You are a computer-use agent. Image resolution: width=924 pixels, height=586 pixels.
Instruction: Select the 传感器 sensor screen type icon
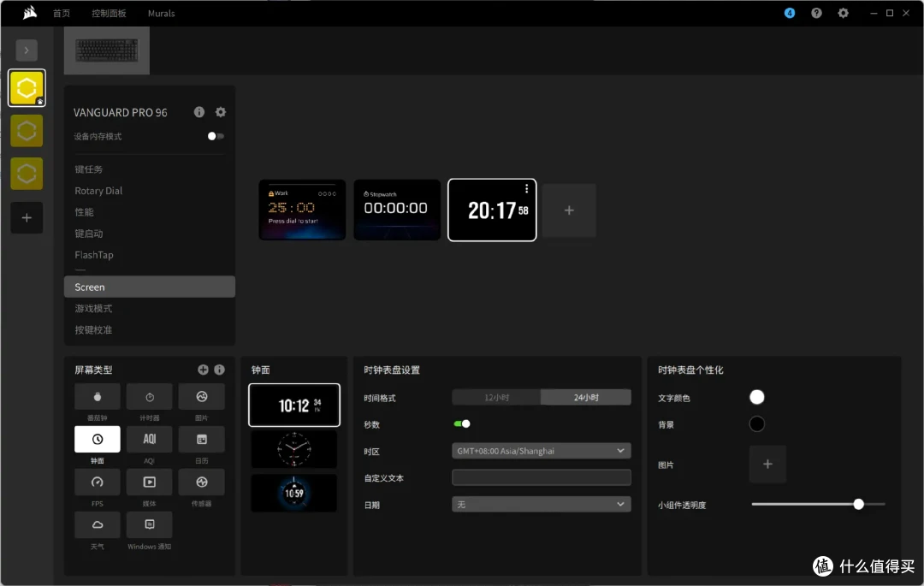[202, 482]
